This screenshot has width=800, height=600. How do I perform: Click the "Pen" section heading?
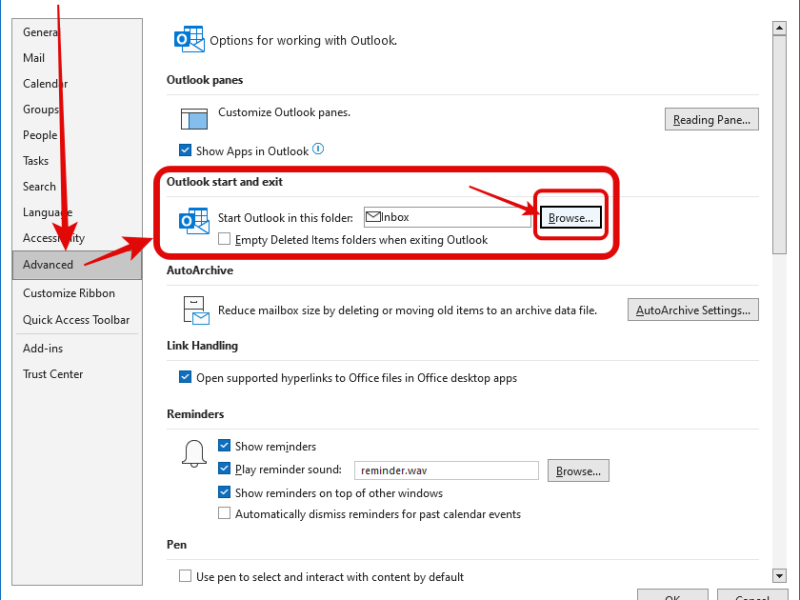pos(177,545)
